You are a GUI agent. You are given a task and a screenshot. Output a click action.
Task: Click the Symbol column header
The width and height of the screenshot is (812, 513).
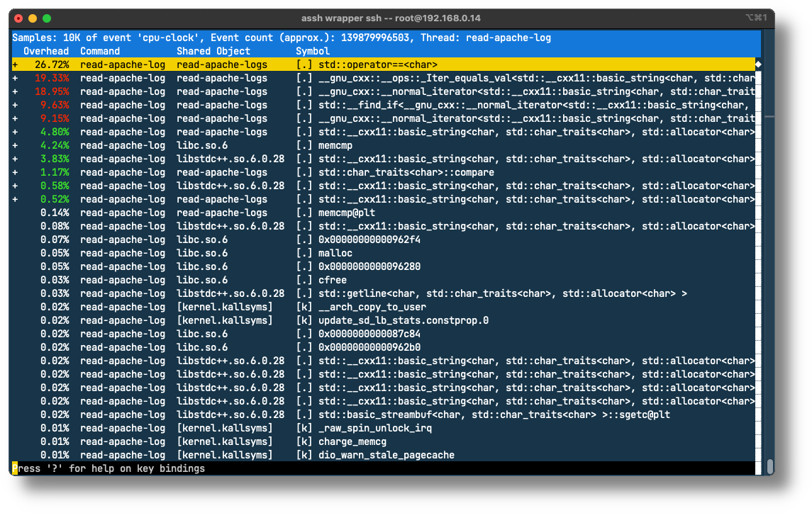(313, 51)
